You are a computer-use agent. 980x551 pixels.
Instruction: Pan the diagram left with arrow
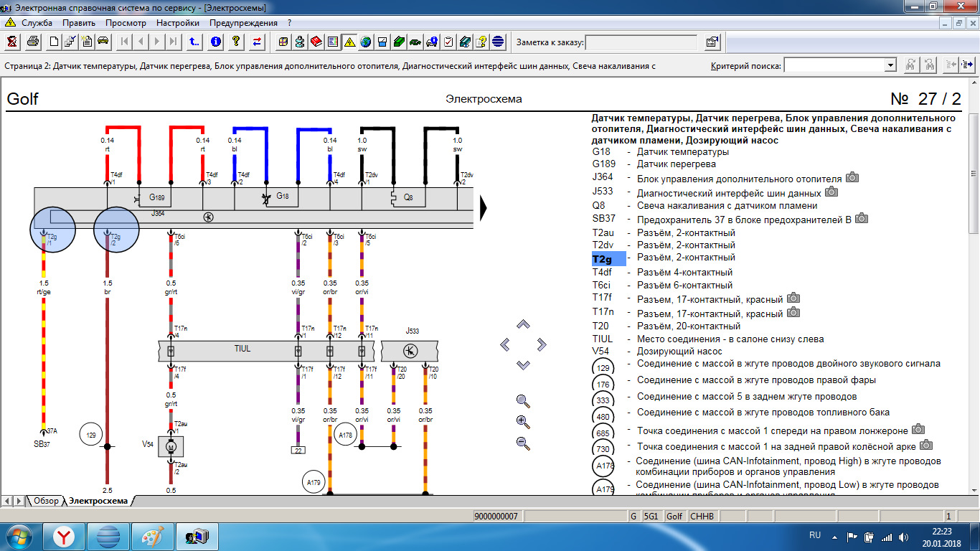(x=504, y=345)
